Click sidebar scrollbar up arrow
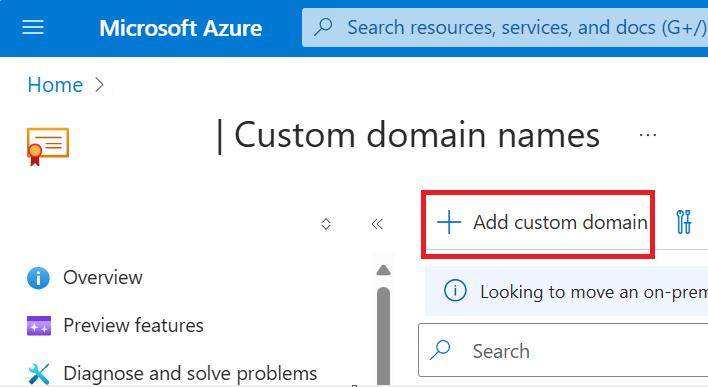Viewport: 708px width, 387px height. click(x=383, y=270)
